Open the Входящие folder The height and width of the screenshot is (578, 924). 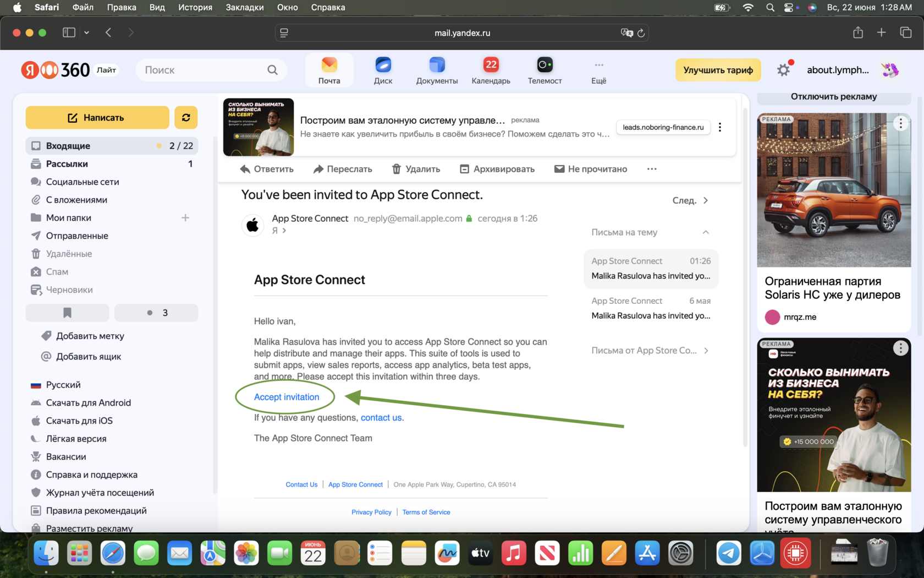[112, 146]
